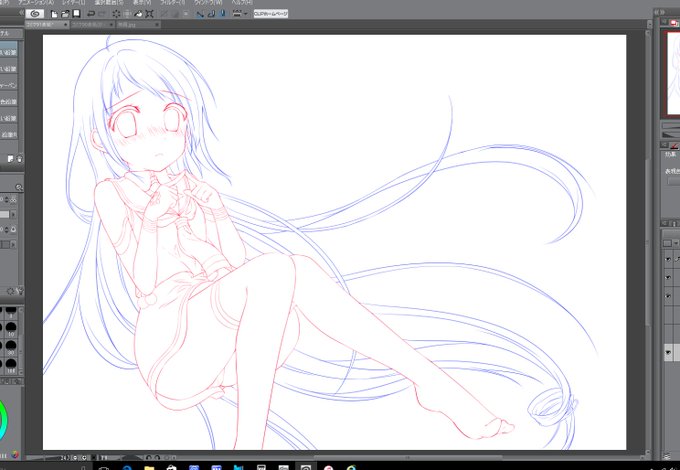Click the Delete sub tool trash icon
This screenshot has height=470, width=680.
pos(19,159)
